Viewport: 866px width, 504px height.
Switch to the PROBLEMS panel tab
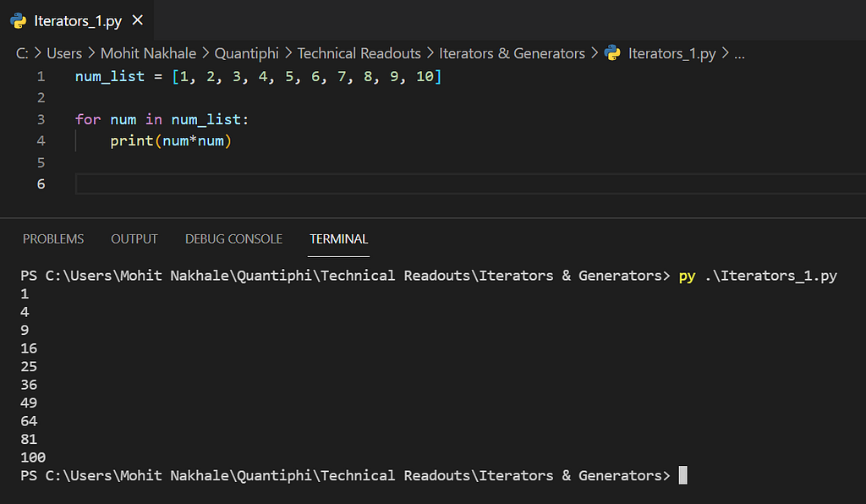click(x=53, y=239)
